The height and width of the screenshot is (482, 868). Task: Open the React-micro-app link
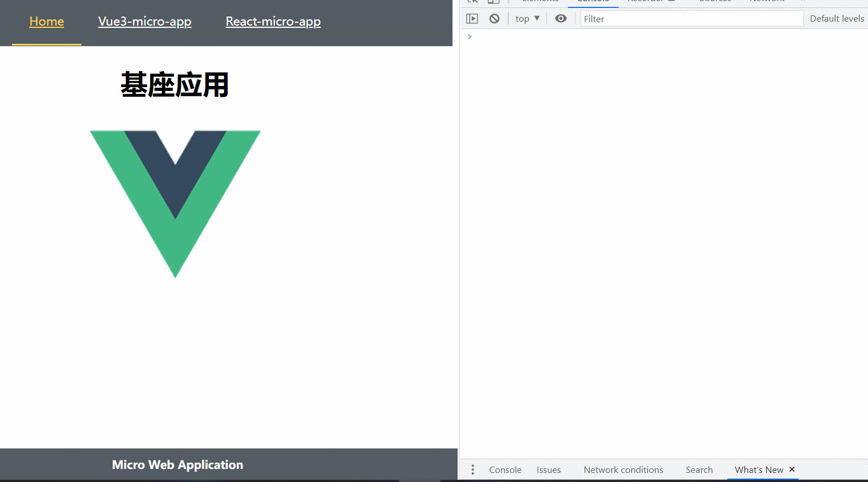click(x=273, y=22)
